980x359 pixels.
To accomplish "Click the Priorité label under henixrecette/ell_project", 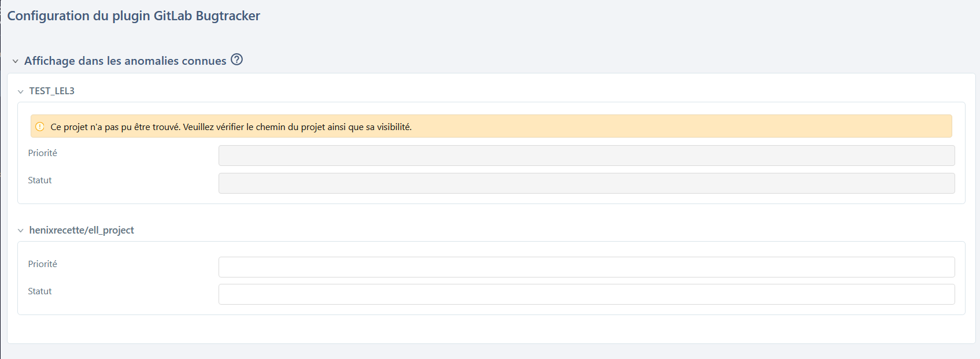I will (43, 264).
